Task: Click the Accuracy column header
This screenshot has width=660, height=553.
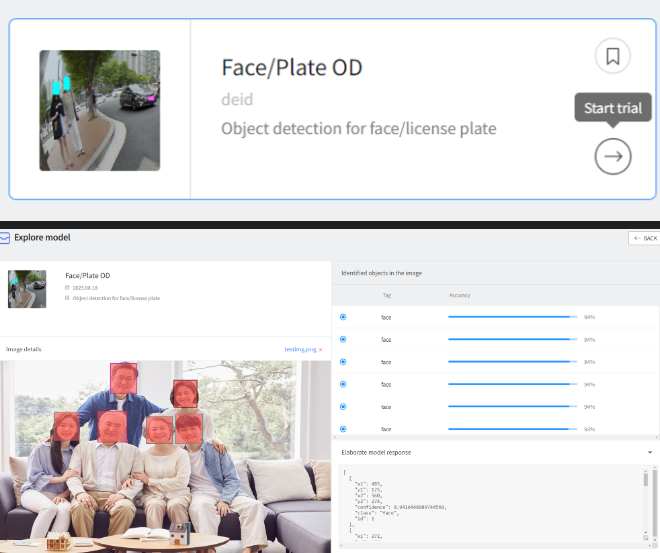Action: tap(460, 295)
